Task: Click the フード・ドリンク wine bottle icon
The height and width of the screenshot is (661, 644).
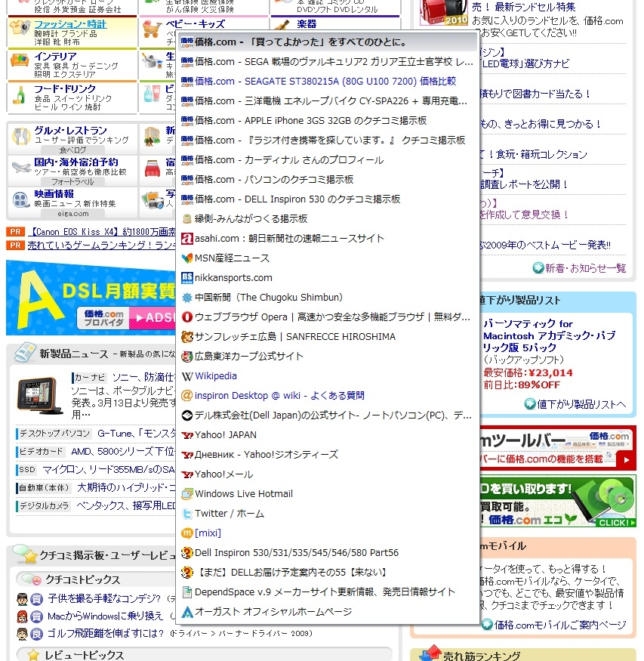Action: (x=19, y=94)
